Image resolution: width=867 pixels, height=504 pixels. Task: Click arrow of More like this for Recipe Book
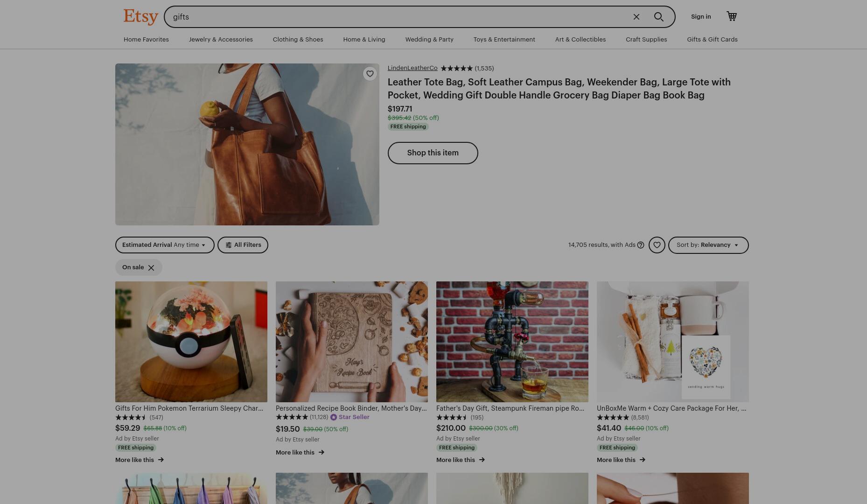point(322,453)
